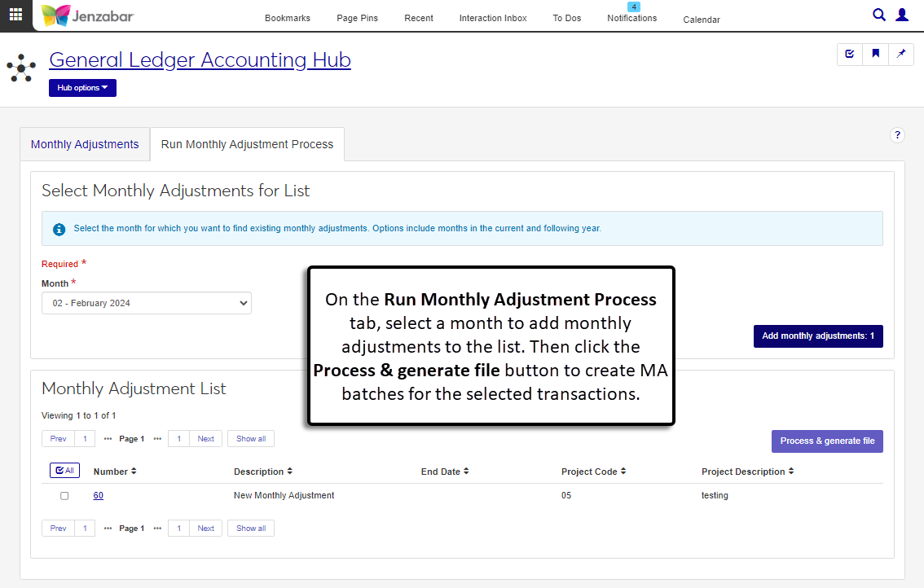Select the Run Monthly Adjustment Process tab
Screen dimensions: 924x588
coord(248,144)
